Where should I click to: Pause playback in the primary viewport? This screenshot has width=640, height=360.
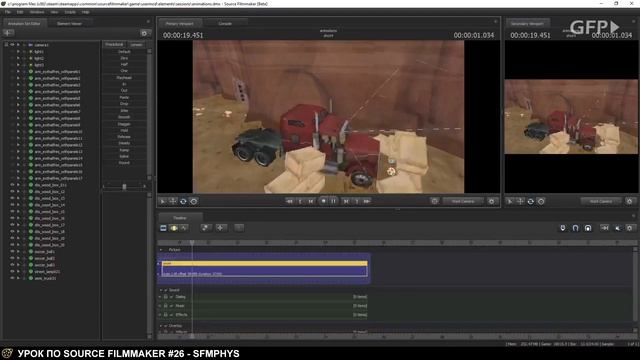[333, 201]
